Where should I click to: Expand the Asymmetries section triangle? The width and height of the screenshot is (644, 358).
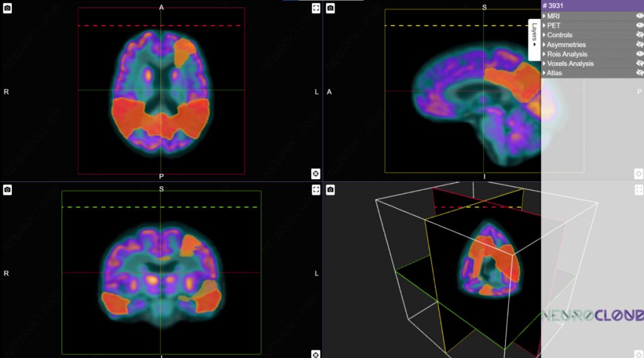pyautogui.click(x=544, y=45)
